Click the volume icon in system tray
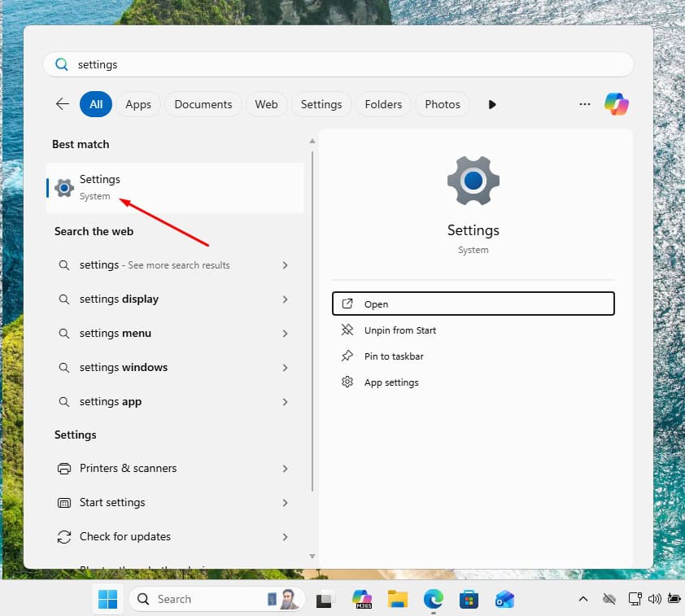The width and height of the screenshot is (685, 616). pyautogui.click(x=655, y=599)
